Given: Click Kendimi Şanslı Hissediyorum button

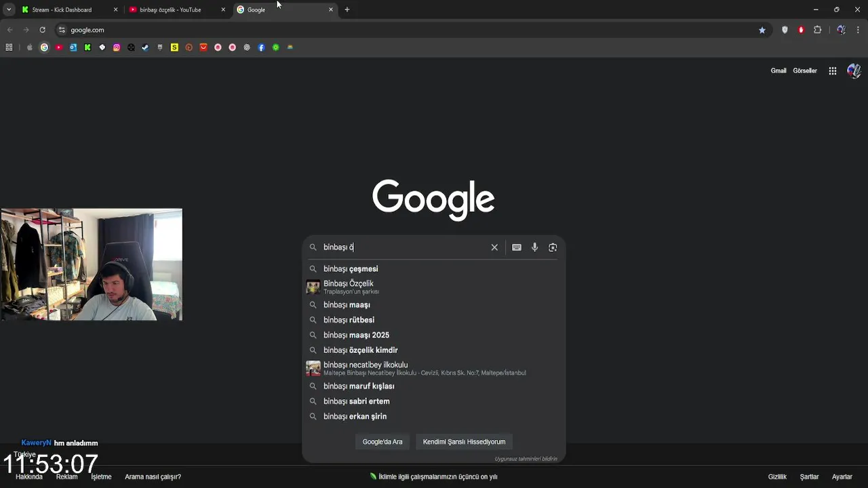Looking at the screenshot, I should [x=465, y=442].
